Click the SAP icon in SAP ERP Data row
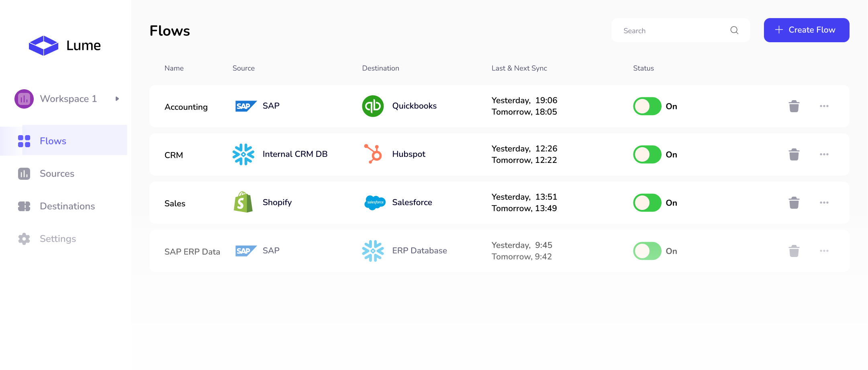This screenshot has width=868, height=370. pos(245,250)
